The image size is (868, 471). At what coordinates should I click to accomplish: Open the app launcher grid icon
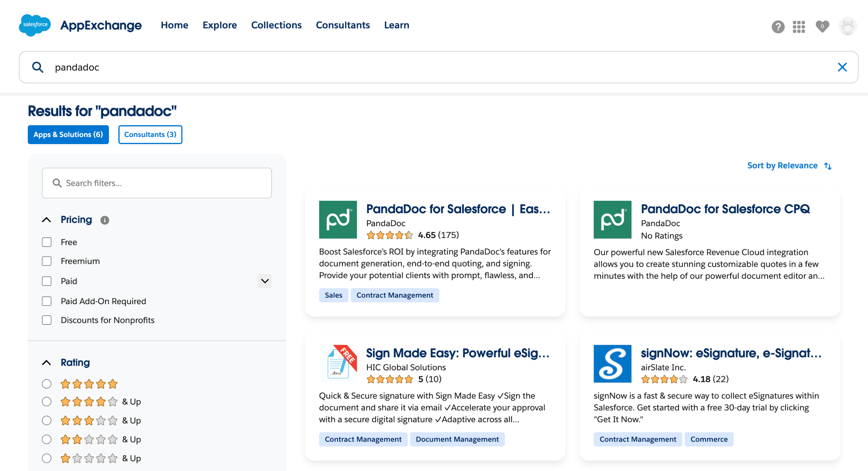coord(798,26)
